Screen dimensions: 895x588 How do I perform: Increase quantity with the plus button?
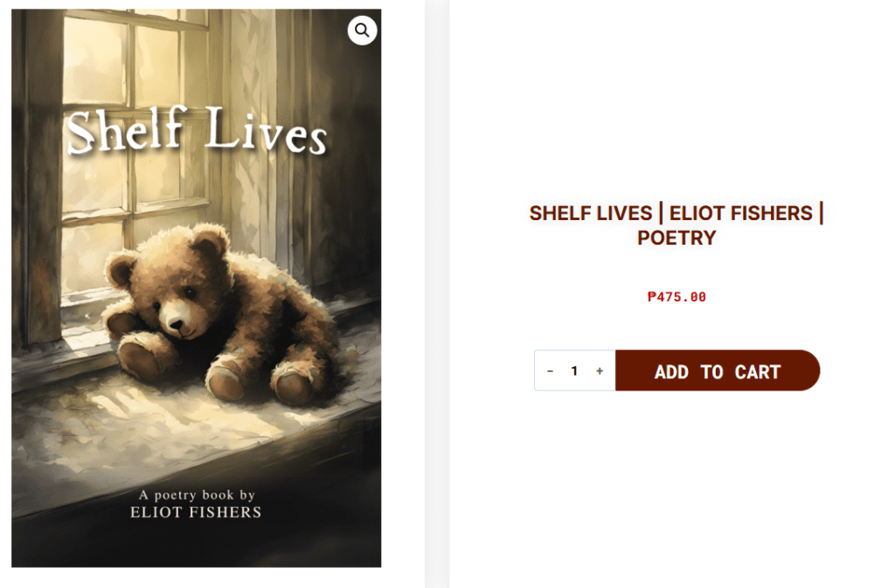pyautogui.click(x=600, y=371)
